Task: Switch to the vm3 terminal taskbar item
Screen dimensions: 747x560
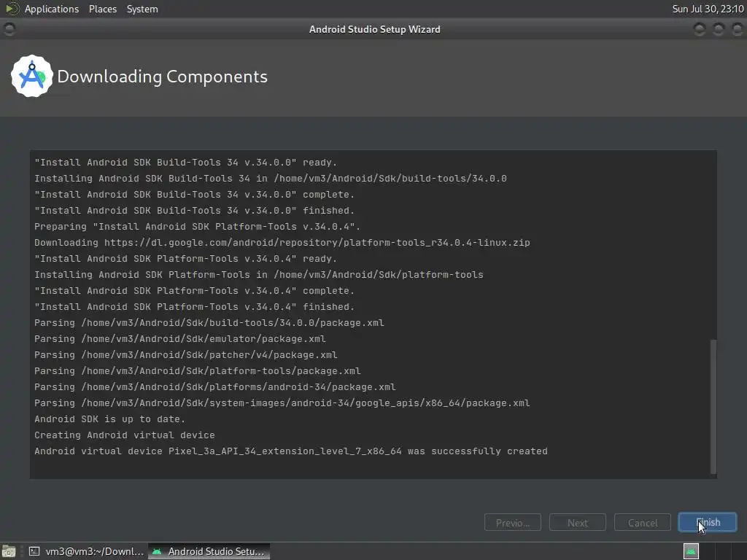Action: point(86,551)
